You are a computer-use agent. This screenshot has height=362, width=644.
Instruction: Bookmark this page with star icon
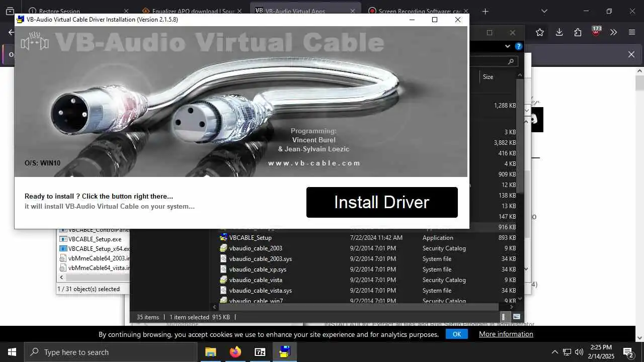tap(540, 32)
